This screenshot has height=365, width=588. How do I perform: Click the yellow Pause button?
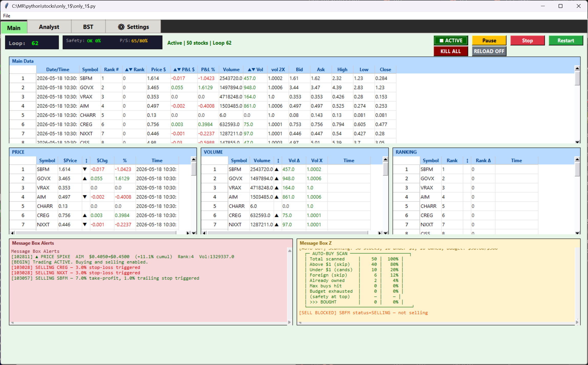coord(489,40)
